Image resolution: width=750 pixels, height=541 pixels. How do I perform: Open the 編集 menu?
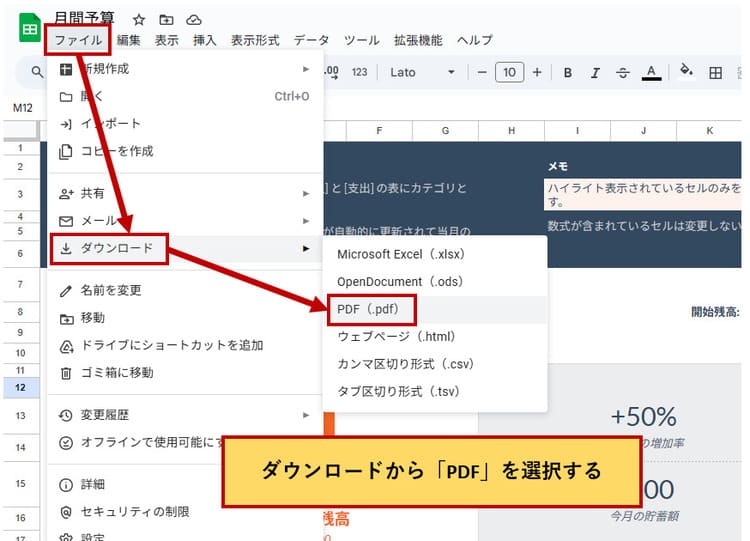129,40
